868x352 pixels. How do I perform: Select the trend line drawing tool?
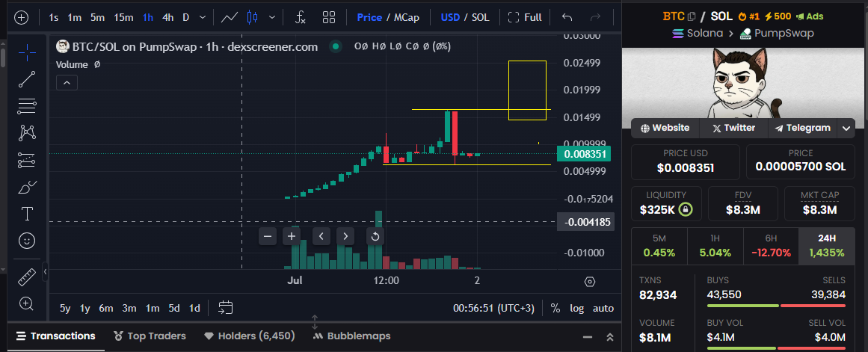point(27,79)
